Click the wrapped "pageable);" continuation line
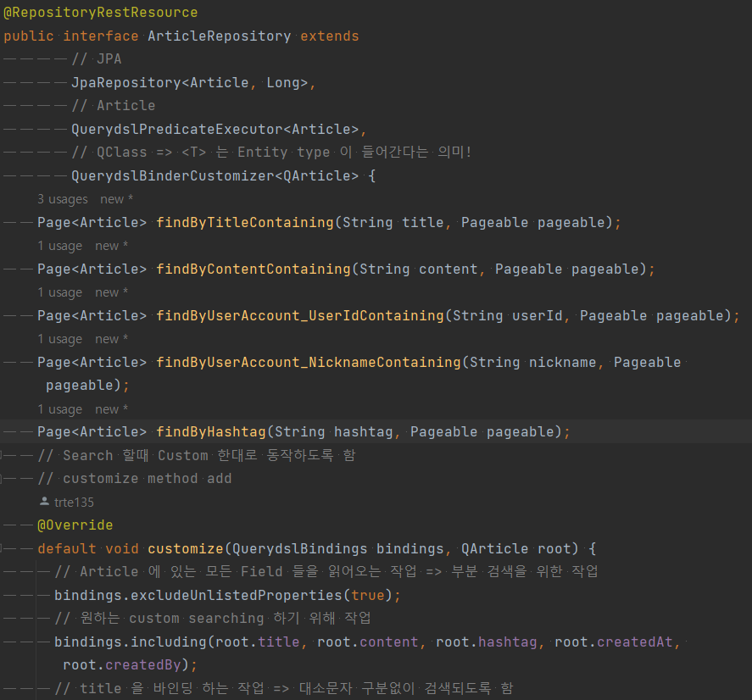The image size is (752, 700). coord(87,385)
